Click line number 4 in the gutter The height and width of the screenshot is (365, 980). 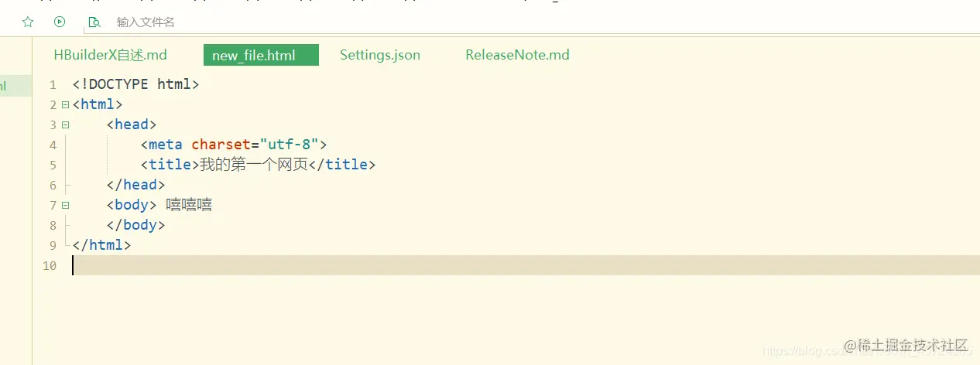[53, 145]
